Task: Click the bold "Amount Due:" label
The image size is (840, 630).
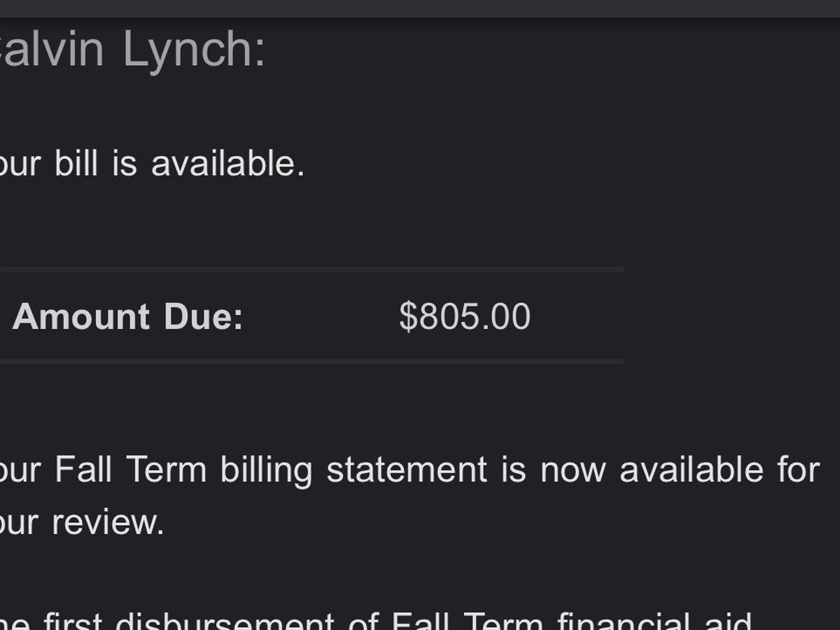Action: (127, 317)
